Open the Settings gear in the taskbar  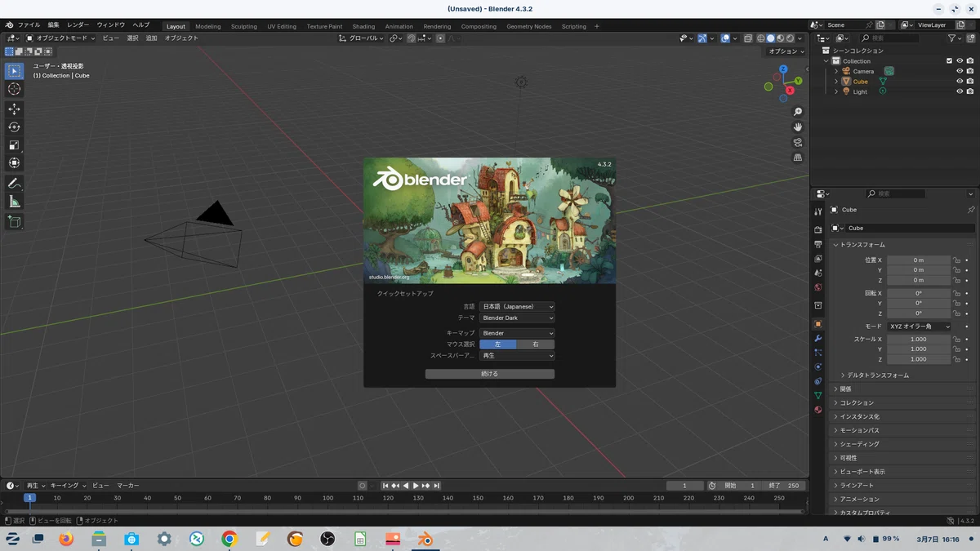[x=164, y=539]
